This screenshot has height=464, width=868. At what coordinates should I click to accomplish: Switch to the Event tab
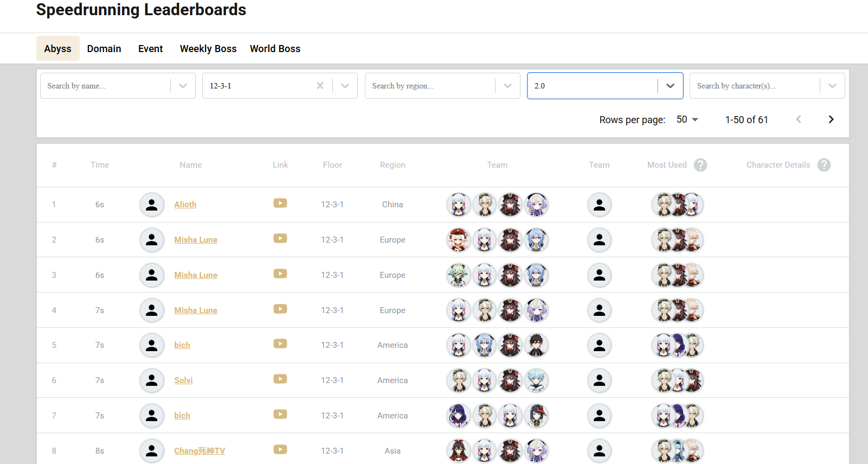[150, 48]
